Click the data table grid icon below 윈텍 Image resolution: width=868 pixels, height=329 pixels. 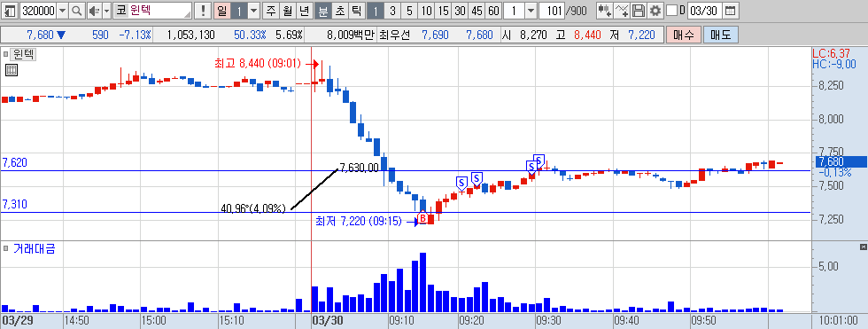tap(11, 70)
